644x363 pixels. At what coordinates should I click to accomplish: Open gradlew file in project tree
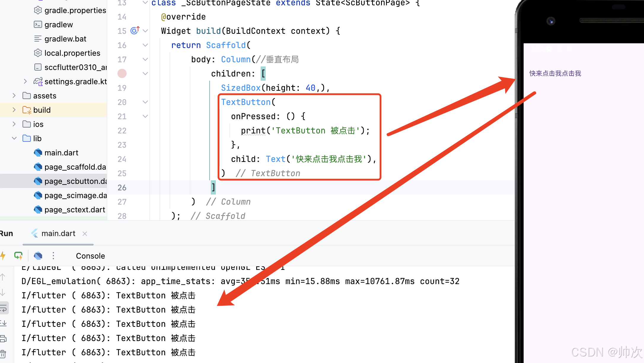53,25
